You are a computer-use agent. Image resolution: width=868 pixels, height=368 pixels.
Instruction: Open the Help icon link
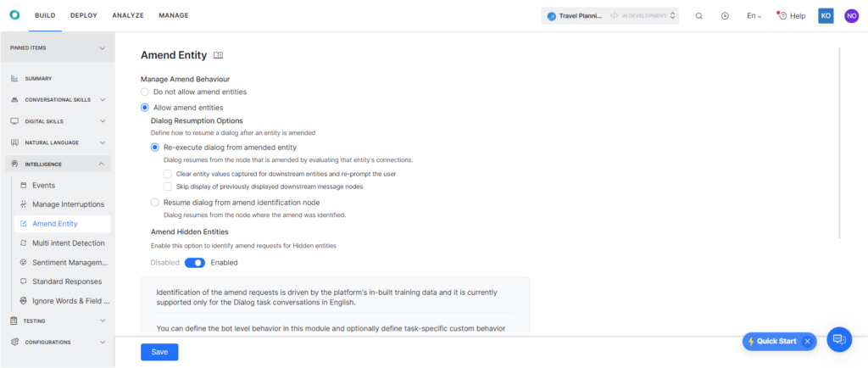[x=792, y=15]
